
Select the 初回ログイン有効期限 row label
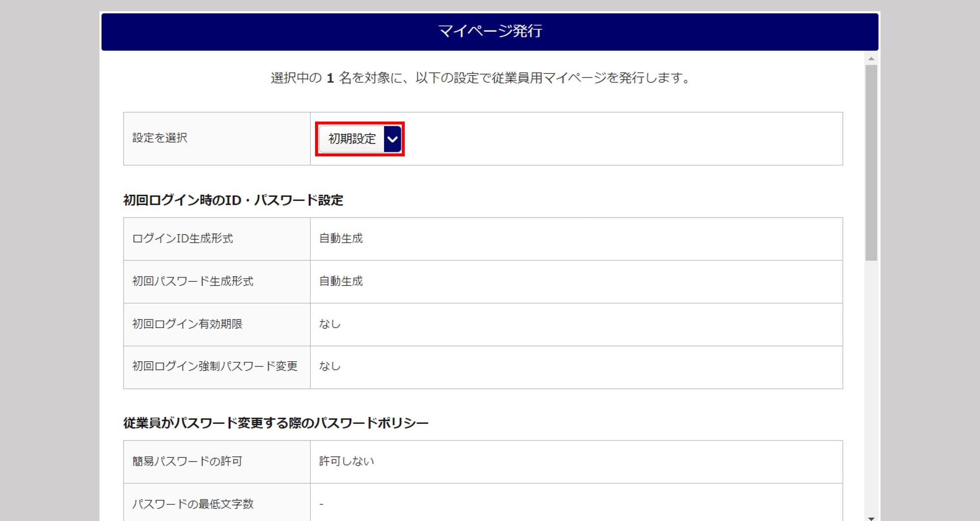click(x=187, y=324)
